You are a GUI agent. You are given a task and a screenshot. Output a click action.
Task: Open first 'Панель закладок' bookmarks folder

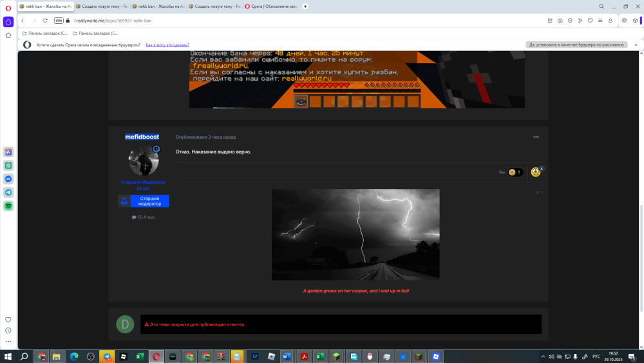(x=45, y=34)
